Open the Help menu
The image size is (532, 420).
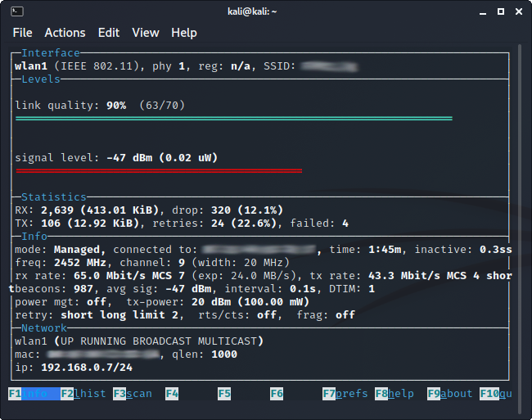click(184, 33)
